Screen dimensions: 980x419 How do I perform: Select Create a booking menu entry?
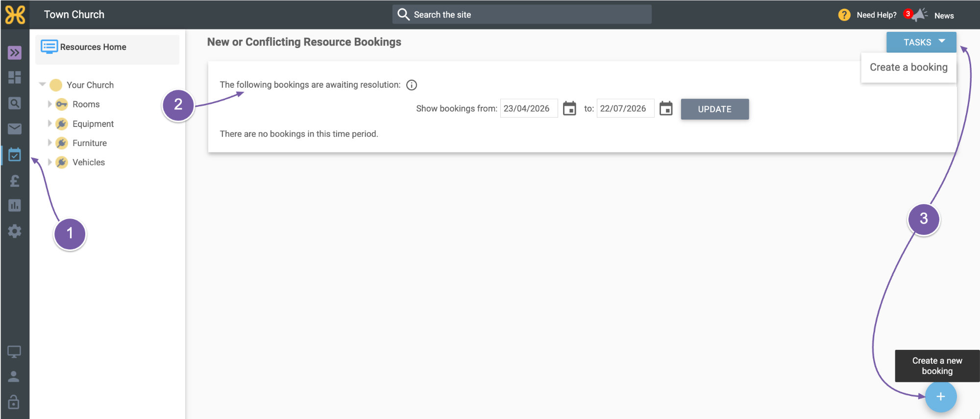click(908, 67)
